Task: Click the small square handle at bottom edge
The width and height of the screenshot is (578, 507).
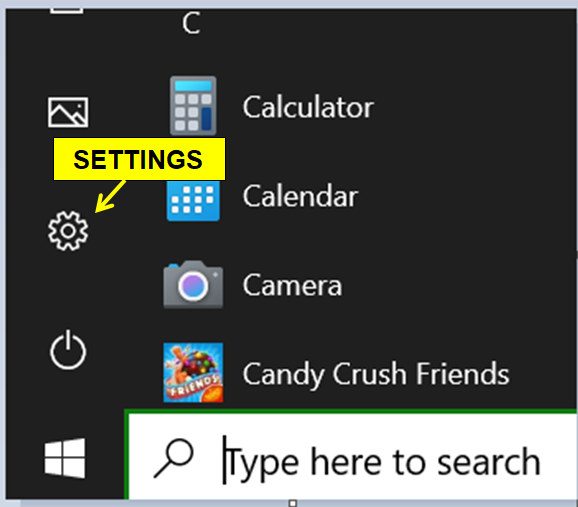Action: (x=293, y=503)
